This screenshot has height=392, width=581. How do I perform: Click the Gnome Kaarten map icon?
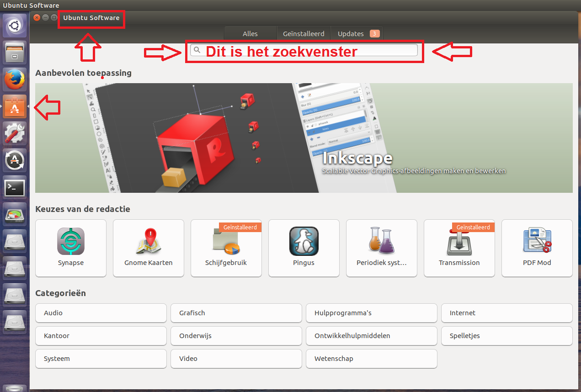pyautogui.click(x=149, y=241)
